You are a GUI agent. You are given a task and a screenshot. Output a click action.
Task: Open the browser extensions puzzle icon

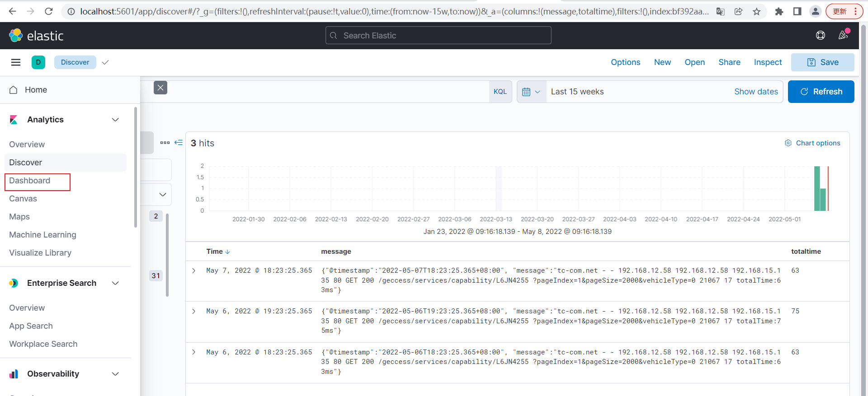tap(779, 11)
